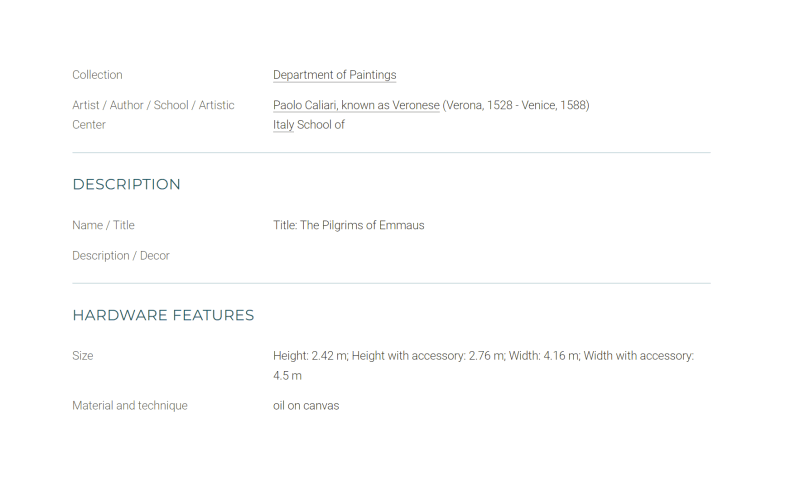Click the words School of
Image resolution: width=800 pixels, height=477 pixels.
321,125
